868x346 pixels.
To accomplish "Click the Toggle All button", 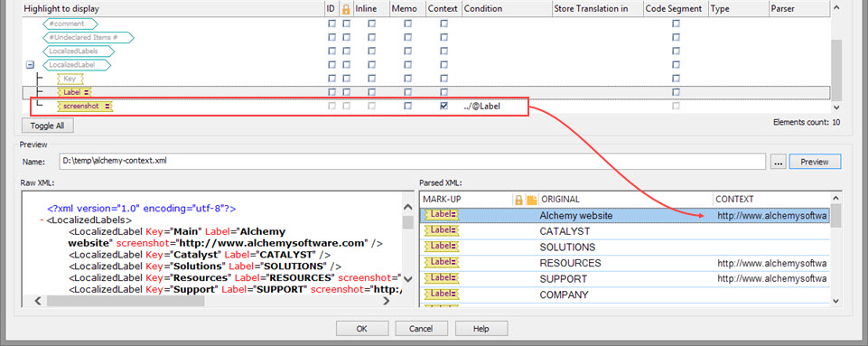I will click(48, 126).
